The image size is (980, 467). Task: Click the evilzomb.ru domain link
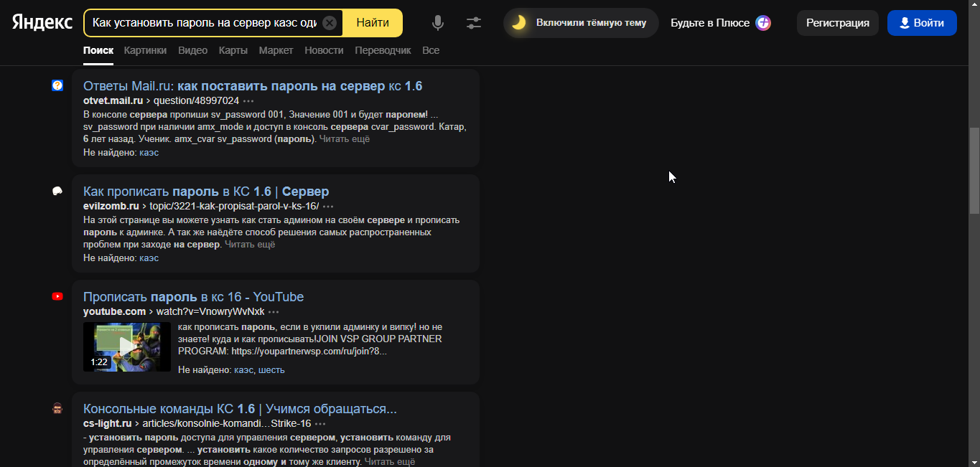pos(111,207)
